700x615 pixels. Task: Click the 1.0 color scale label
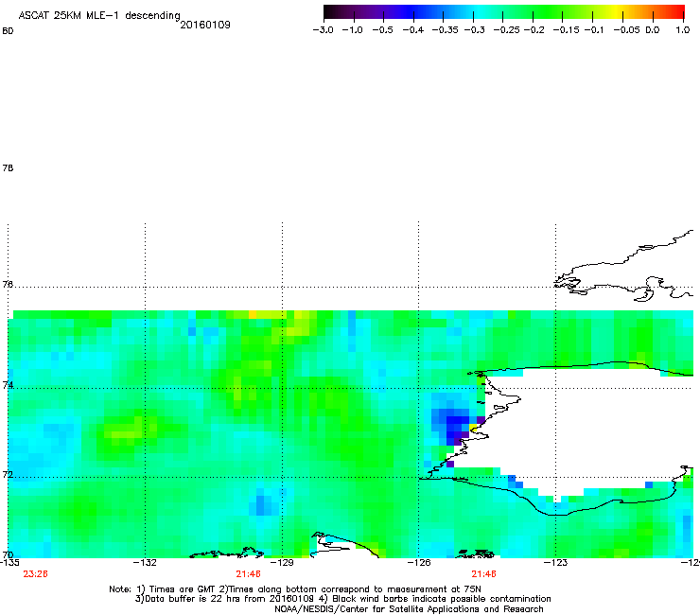coord(683,30)
